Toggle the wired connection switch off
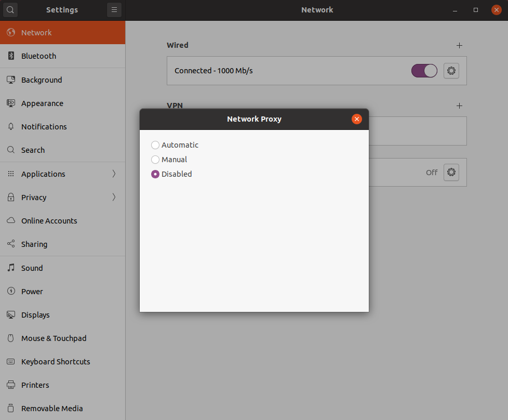Image resolution: width=508 pixels, height=420 pixels. (x=424, y=71)
